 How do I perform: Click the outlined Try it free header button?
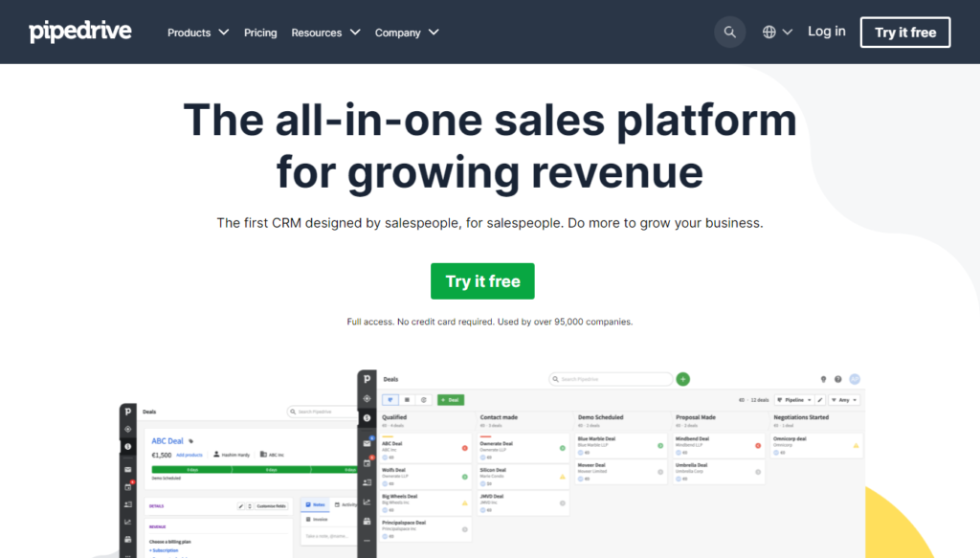[x=904, y=33]
